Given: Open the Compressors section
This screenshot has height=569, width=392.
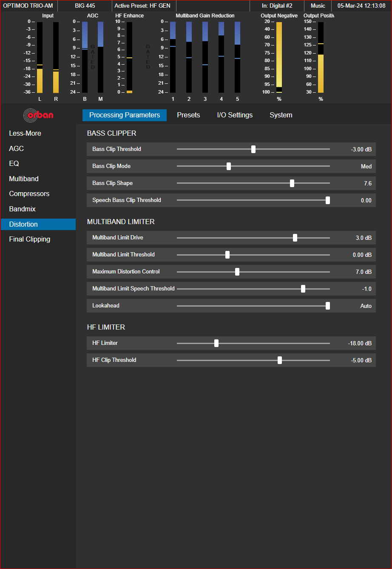Looking at the screenshot, I should coord(29,193).
